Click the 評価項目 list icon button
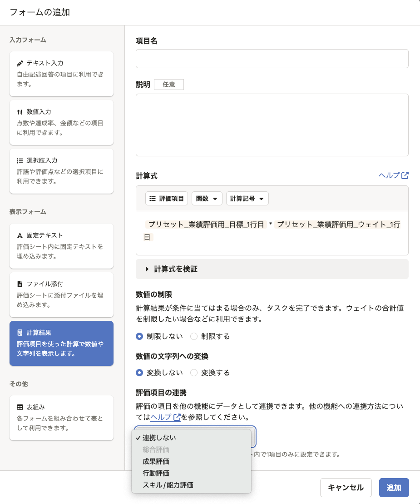The height and width of the screenshot is (504, 420). [166, 199]
